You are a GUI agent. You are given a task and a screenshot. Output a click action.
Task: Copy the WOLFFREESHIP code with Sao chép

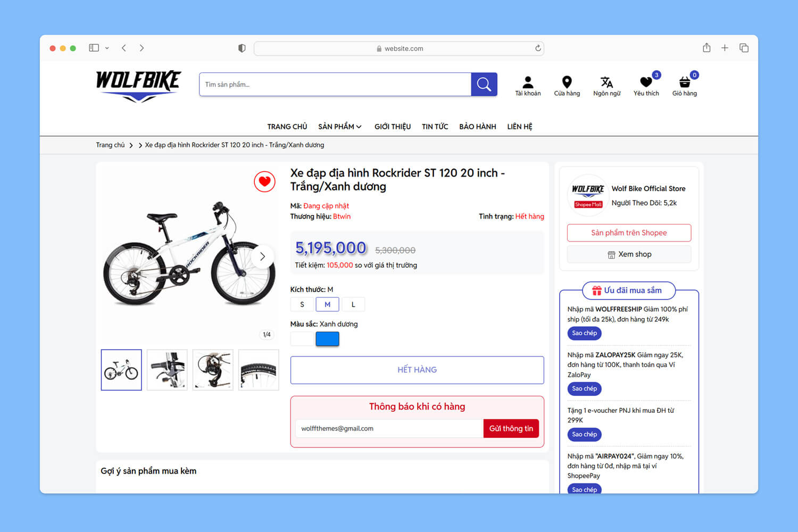(x=584, y=333)
